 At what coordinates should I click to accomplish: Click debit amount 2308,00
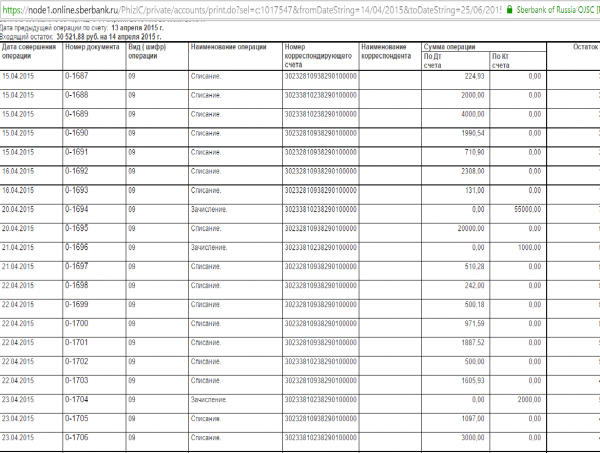coord(473,171)
